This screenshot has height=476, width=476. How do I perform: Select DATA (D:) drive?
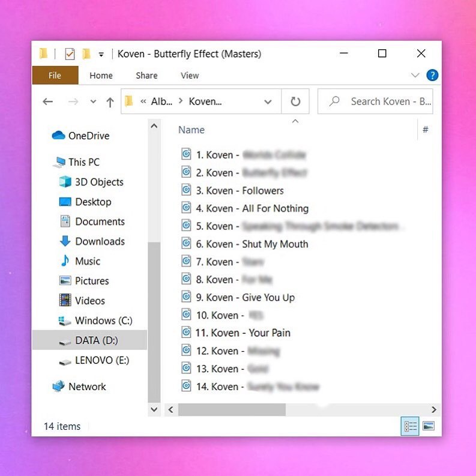(x=90, y=340)
